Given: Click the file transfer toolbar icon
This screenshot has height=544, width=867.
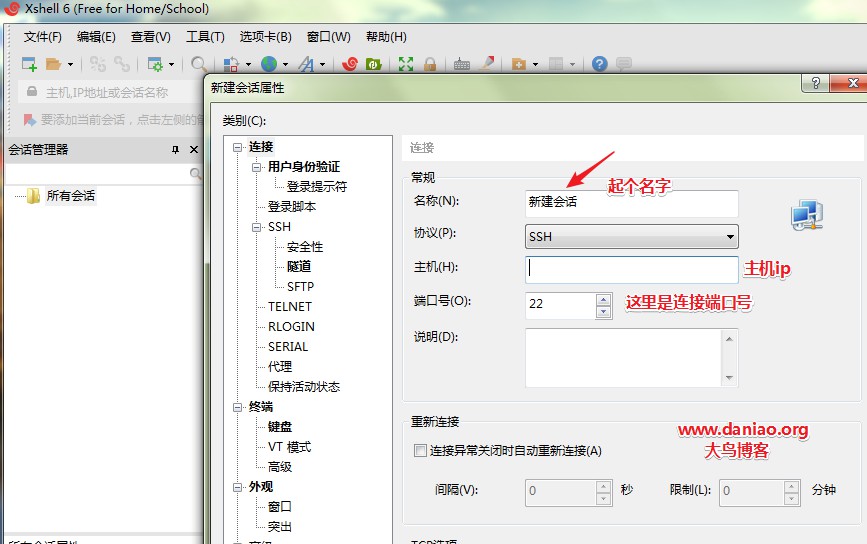Looking at the screenshot, I should [231, 64].
